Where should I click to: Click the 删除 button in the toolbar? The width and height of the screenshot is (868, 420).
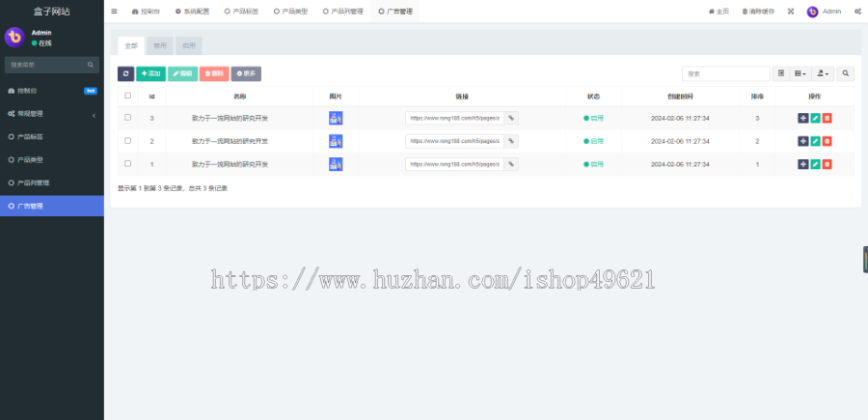(x=214, y=73)
